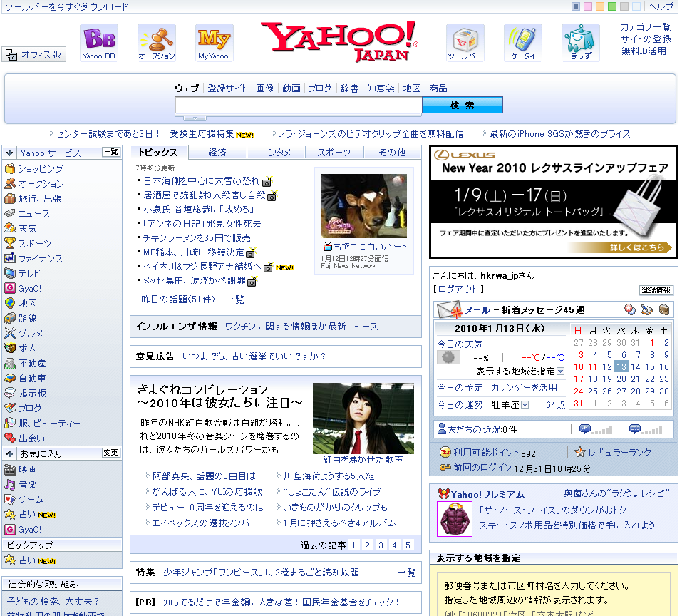Click the briefcase icon in mail row

point(664,309)
